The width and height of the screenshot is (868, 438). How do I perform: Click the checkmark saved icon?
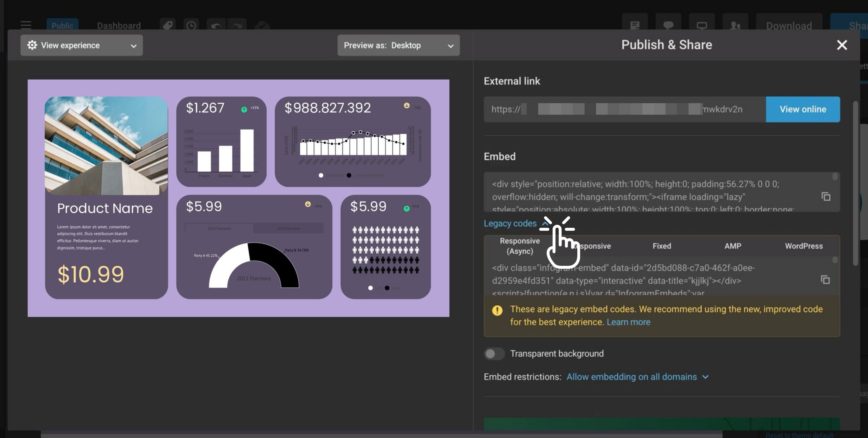262,26
